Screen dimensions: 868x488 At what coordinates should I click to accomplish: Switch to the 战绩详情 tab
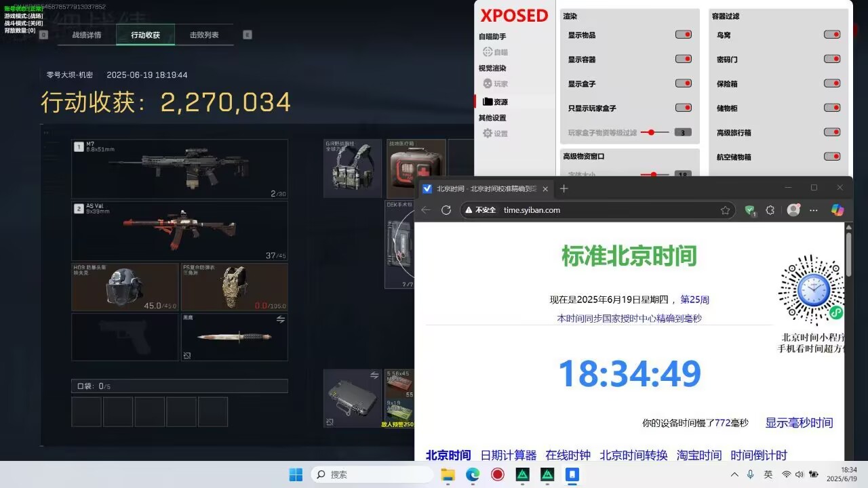pos(87,35)
